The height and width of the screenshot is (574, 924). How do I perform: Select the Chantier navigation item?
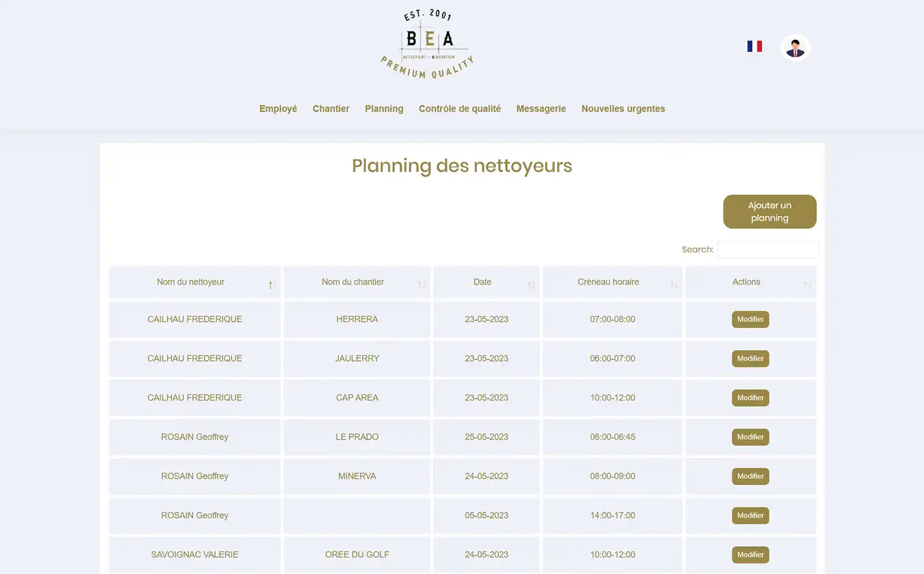(x=331, y=109)
